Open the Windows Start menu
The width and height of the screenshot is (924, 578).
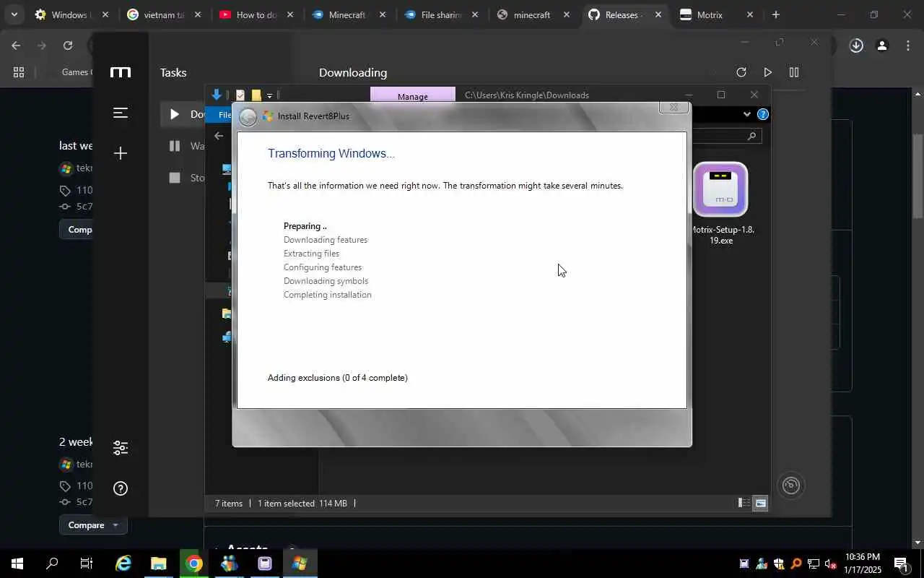click(x=17, y=564)
